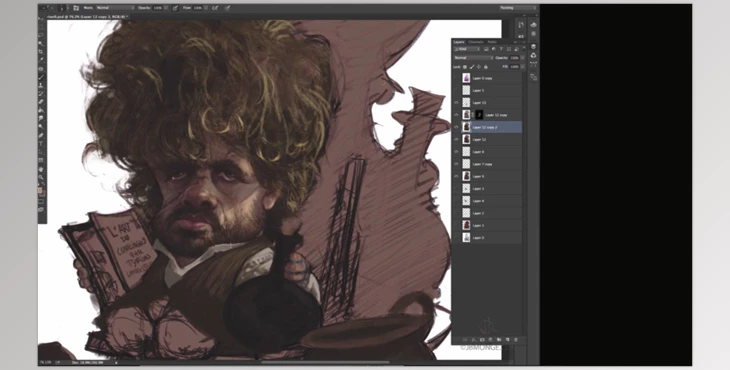
Task: Select the Type tool
Action: (41, 144)
